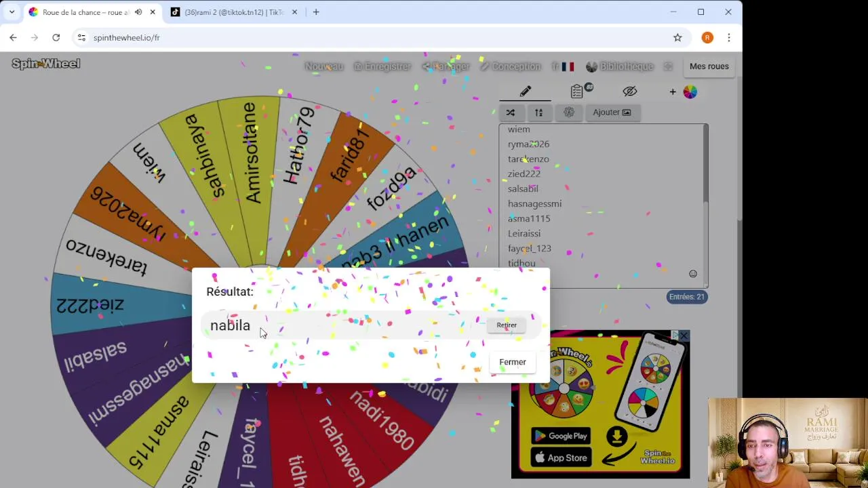Click entry 'wiem' in the list
The height and width of the screenshot is (488, 868).
pos(519,129)
